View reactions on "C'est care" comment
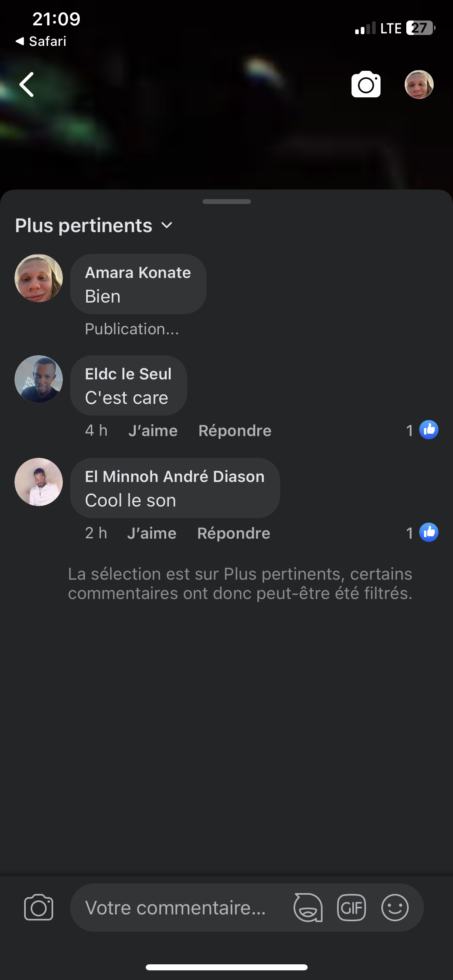Image resolution: width=453 pixels, height=980 pixels. [422, 430]
